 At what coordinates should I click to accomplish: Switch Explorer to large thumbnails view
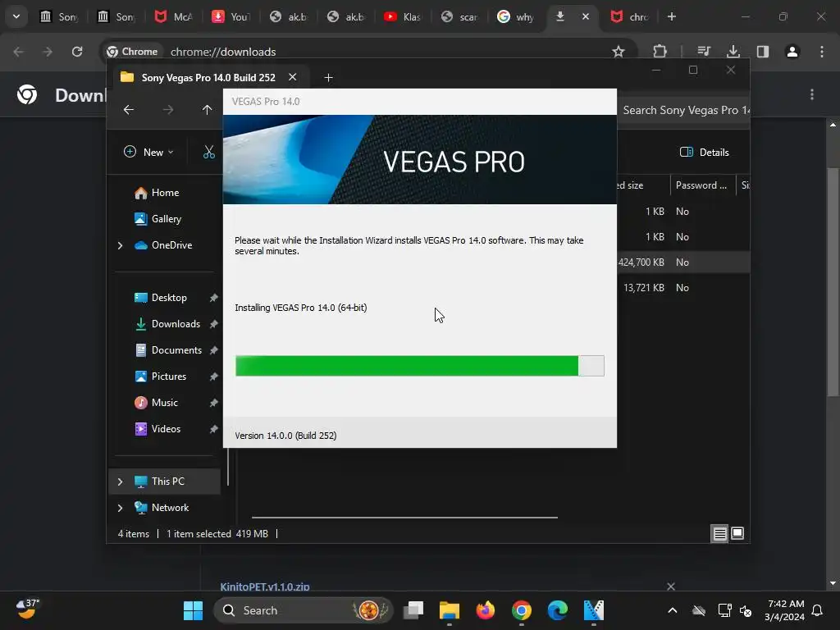[737, 533]
